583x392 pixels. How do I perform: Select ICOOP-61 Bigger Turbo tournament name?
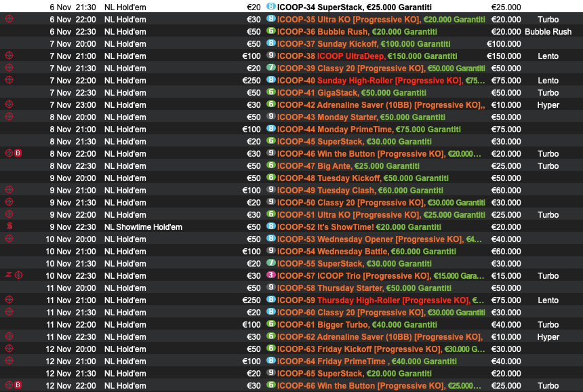click(x=357, y=325)
